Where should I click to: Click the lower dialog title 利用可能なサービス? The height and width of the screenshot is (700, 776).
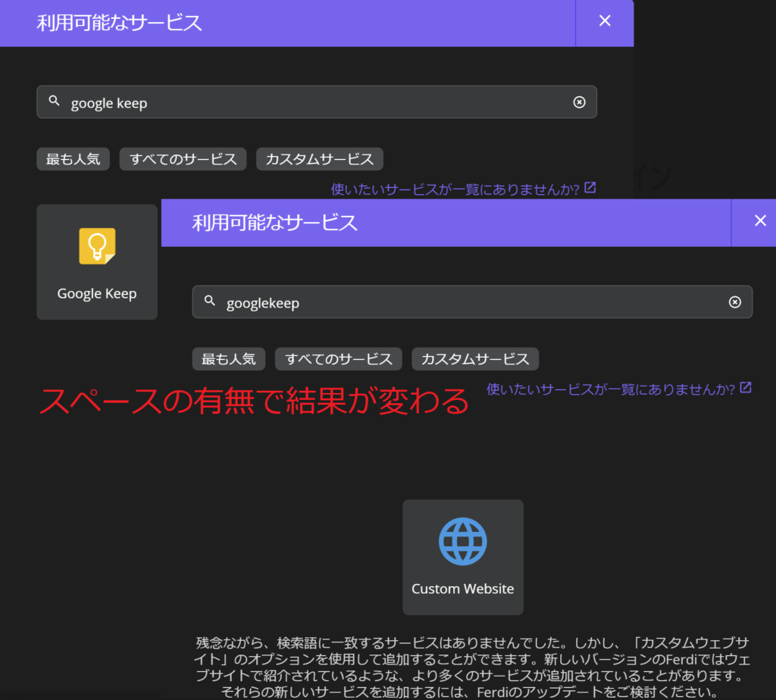click(274, 223)
